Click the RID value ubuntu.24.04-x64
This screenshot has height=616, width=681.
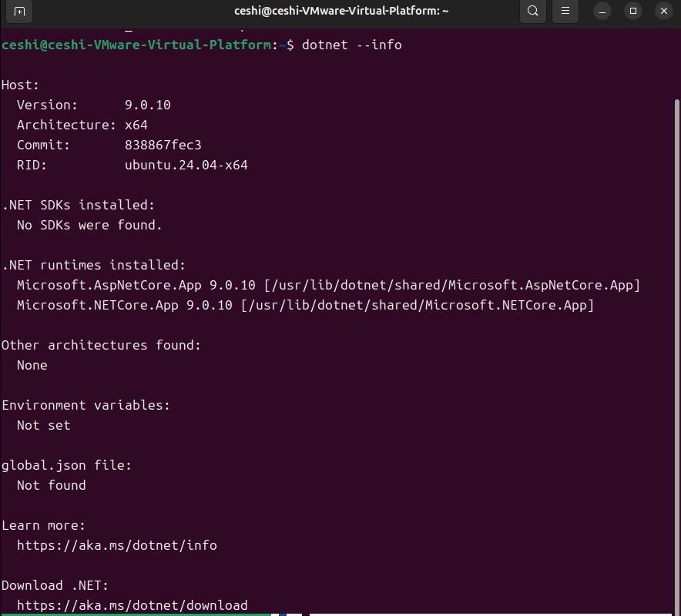coord(186,165)
